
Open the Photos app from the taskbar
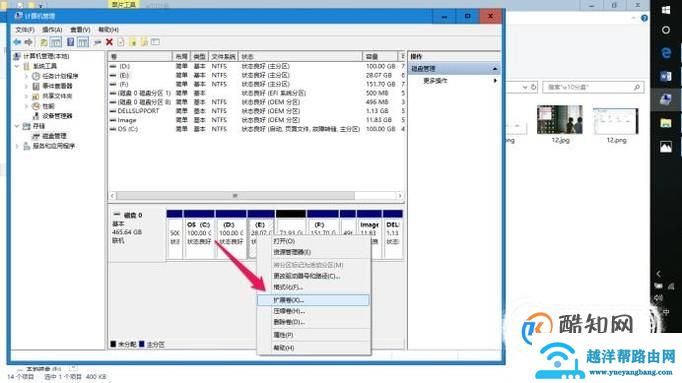(x=666, y=147)
